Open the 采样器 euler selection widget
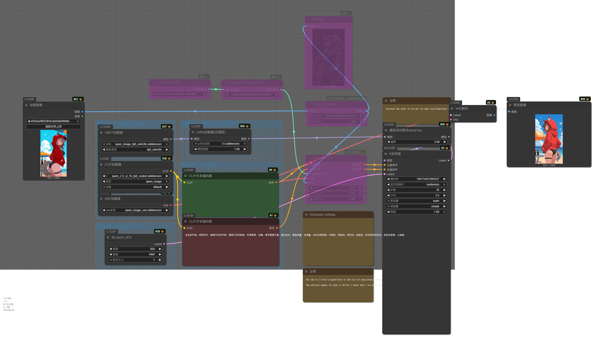Image resolution: width=614 pixels, height=364 pixels. click(416, 201)
